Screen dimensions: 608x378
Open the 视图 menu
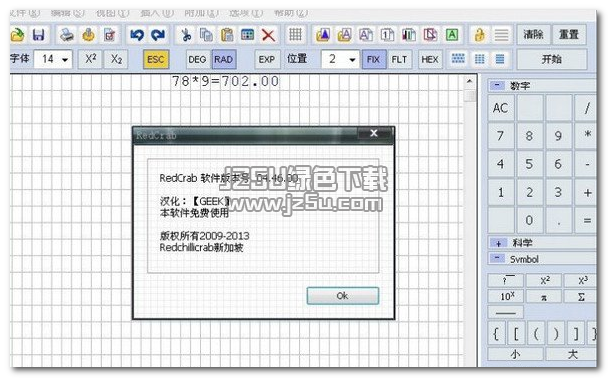tap(112, 13)
